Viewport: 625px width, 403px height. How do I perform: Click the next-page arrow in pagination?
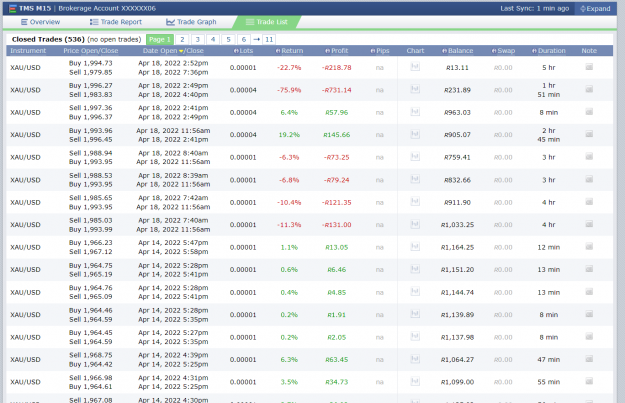(x=256, y=39)
